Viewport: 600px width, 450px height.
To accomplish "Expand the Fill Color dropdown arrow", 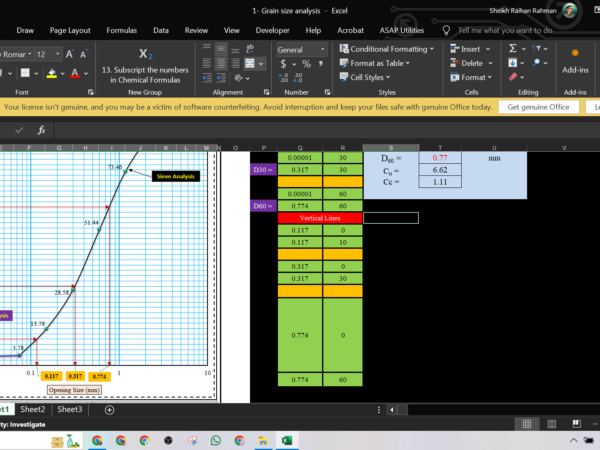I will (63, 73).
